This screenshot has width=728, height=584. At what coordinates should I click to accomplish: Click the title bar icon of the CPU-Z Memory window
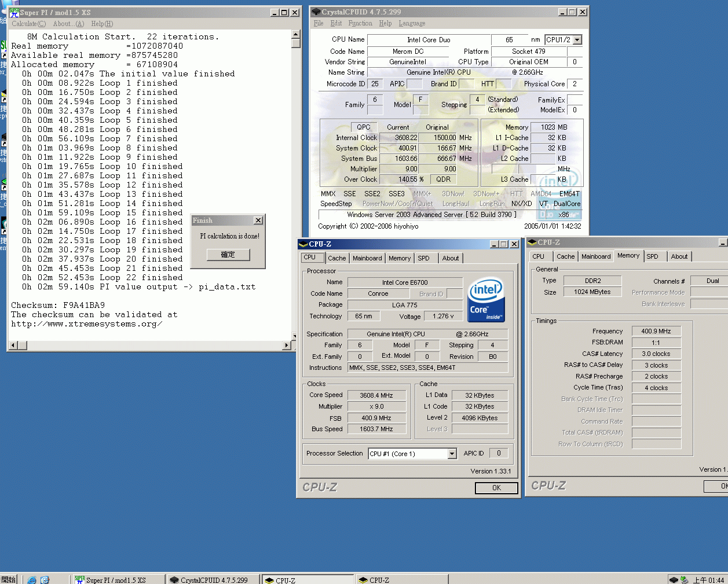(x=532, y=243)
